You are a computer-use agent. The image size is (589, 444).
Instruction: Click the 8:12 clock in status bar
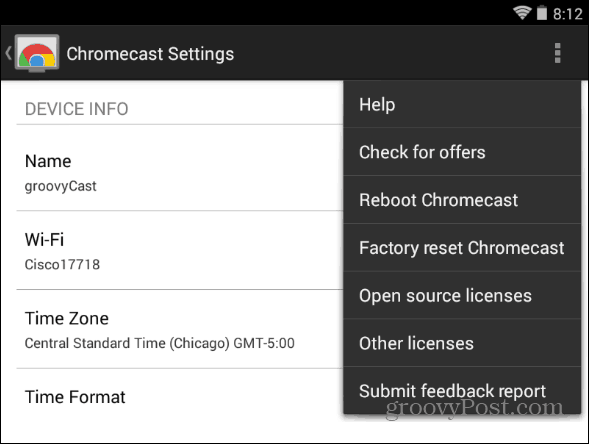coord(568,14)
